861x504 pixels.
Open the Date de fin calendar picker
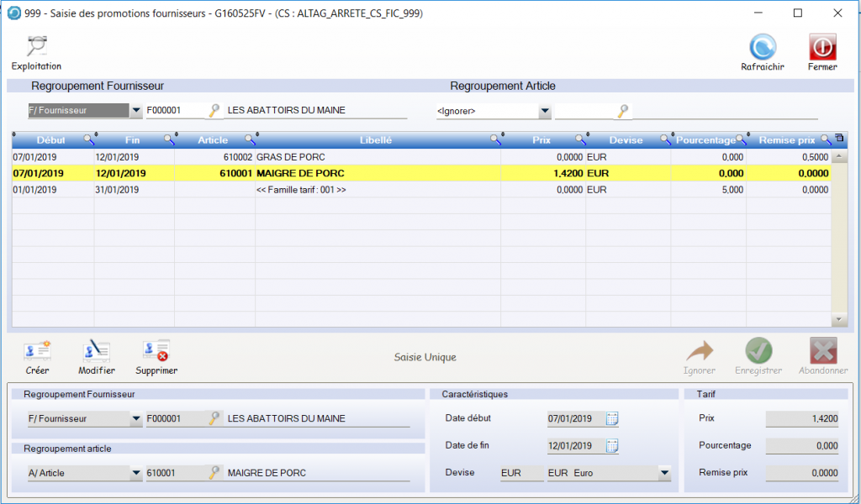coord(612,445)
